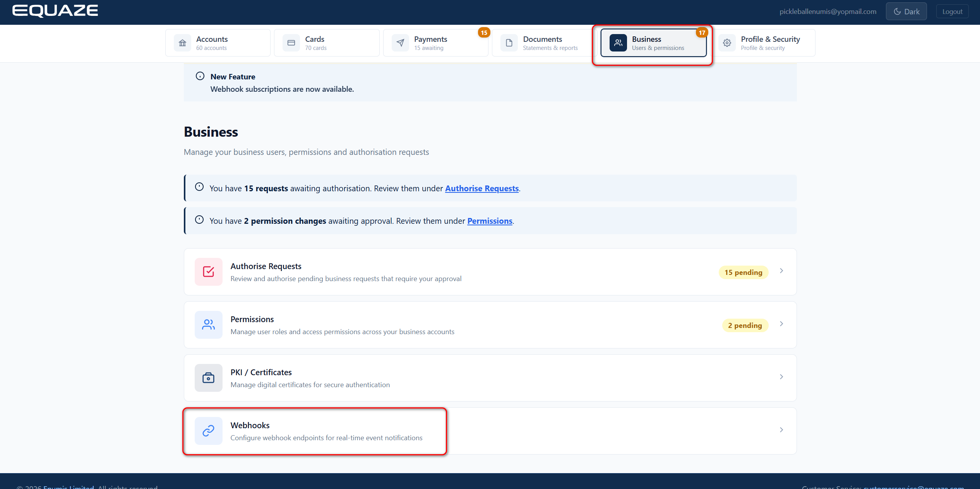The height and width of the screenshot is (489, 980).
Task: Select the Business tab
Action: coord(654,43)
